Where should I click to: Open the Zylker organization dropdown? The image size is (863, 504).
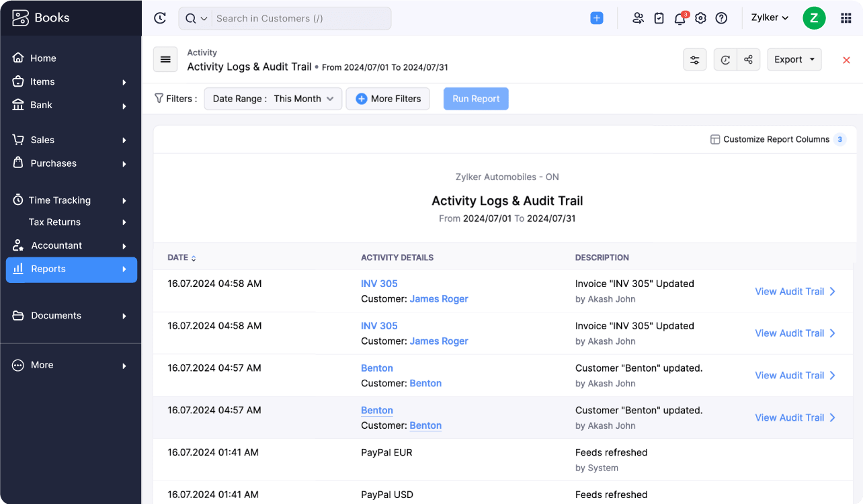tap(770, 18)
